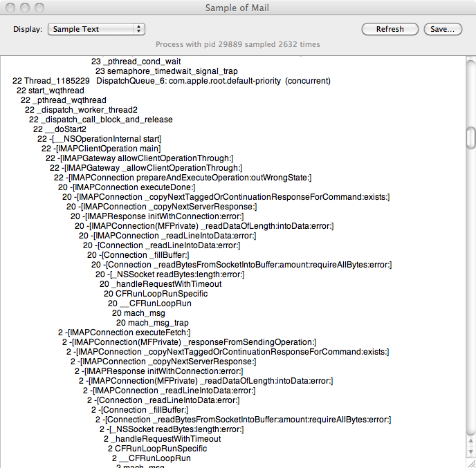The image size is (476, 468).
Task: Click the '20 mach_msg_trap' line
Action: click(152, 324)
